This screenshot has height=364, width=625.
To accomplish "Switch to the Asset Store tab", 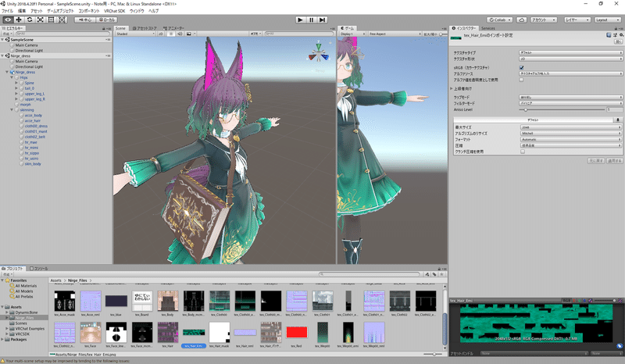I will (x=145, y=28).
